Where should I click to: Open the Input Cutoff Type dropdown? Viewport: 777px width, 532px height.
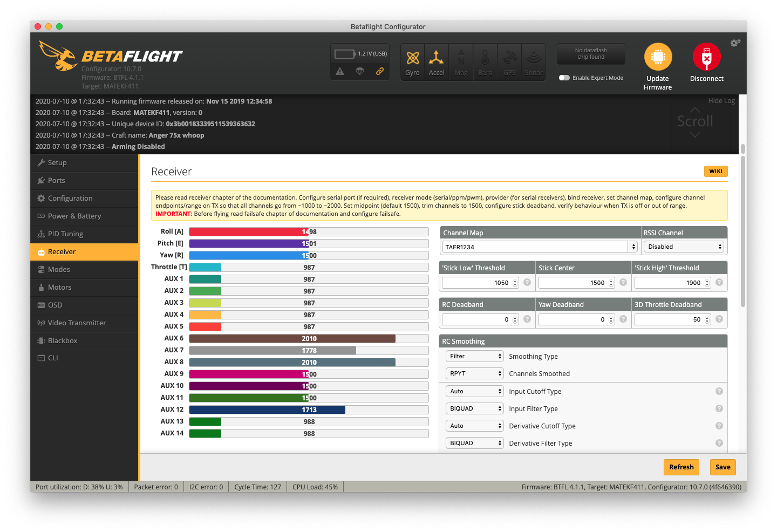pos(474,391)
